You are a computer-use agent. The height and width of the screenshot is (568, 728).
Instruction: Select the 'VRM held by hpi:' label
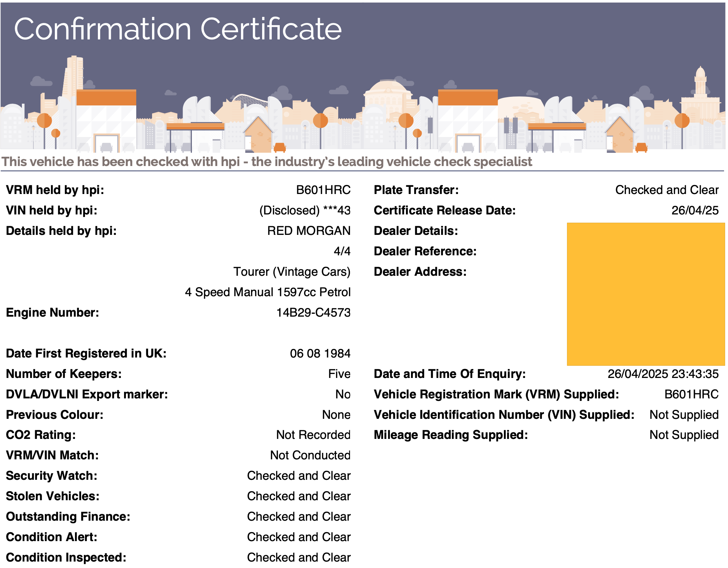coord(55,190)
